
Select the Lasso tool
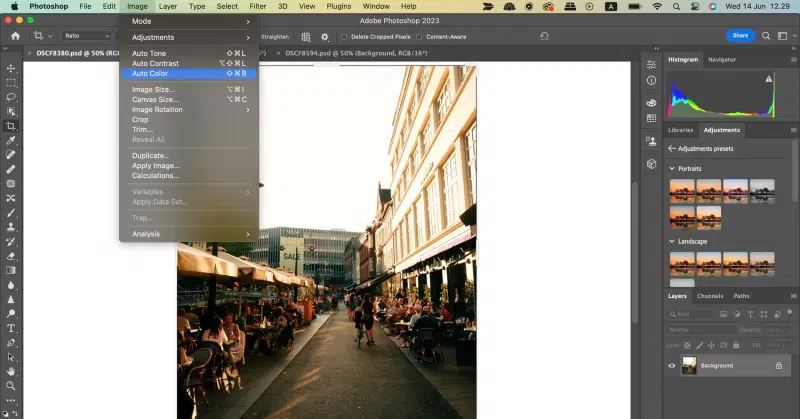coord(11,98)
